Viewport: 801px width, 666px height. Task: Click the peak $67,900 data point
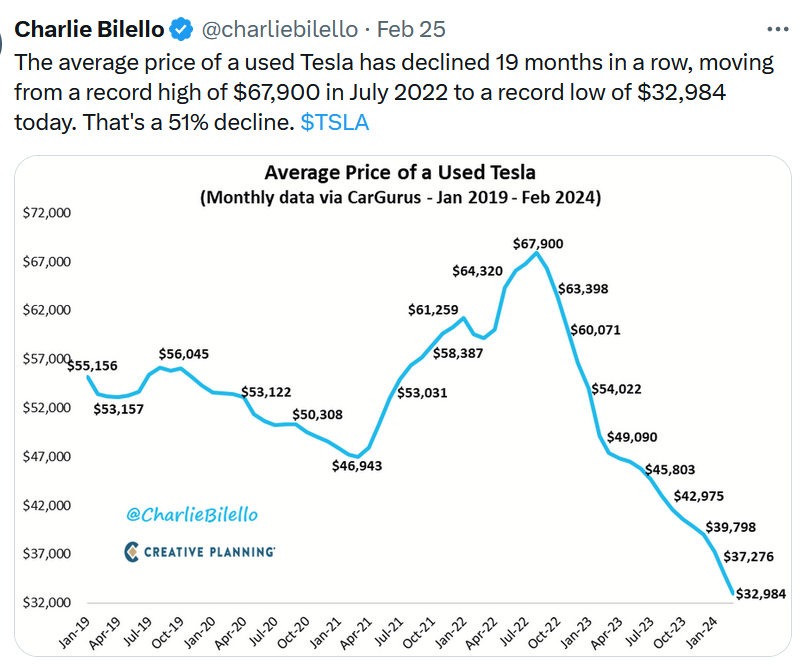[x=536, y=253]
